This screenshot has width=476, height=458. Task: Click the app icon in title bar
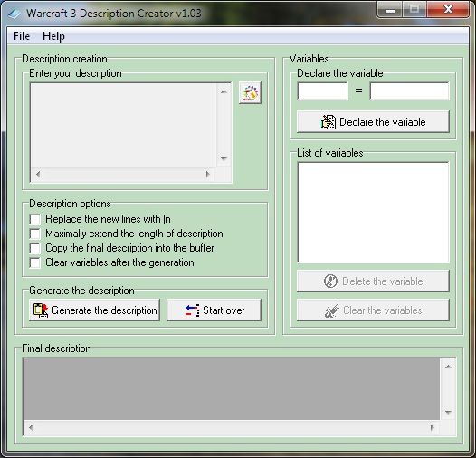(14, 14)
